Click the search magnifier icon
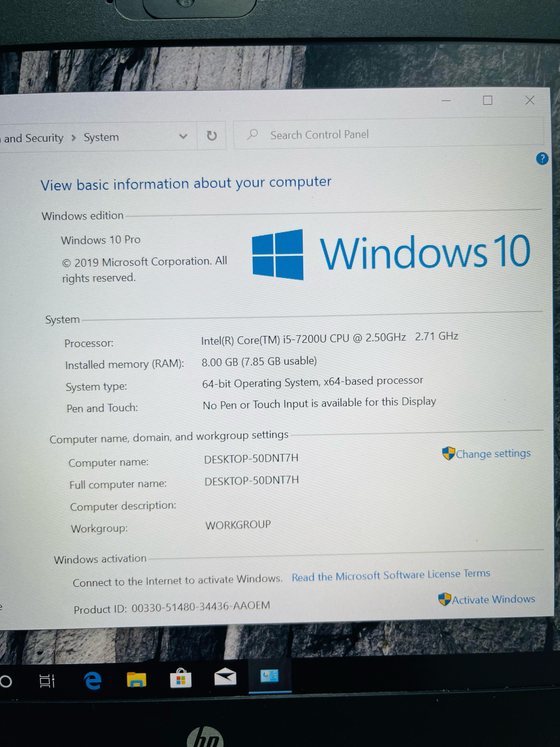560x747 pixels. pyautogui.click(x=252, y=135)
